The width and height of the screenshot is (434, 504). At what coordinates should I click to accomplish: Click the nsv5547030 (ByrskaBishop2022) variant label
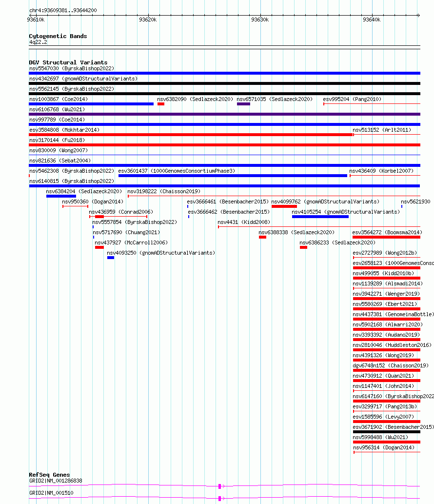(72, 68)
